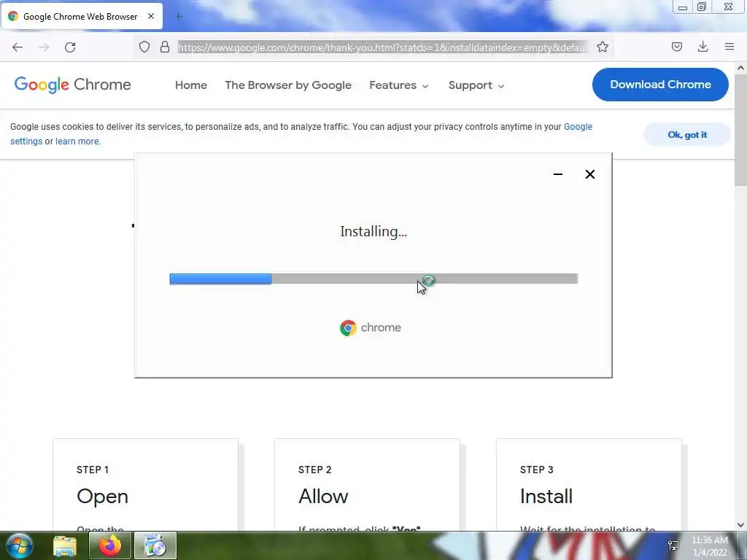Viewport: 747px width, 560px height.
Task: Open The Browser by Google page
Action: coord(288,85)
